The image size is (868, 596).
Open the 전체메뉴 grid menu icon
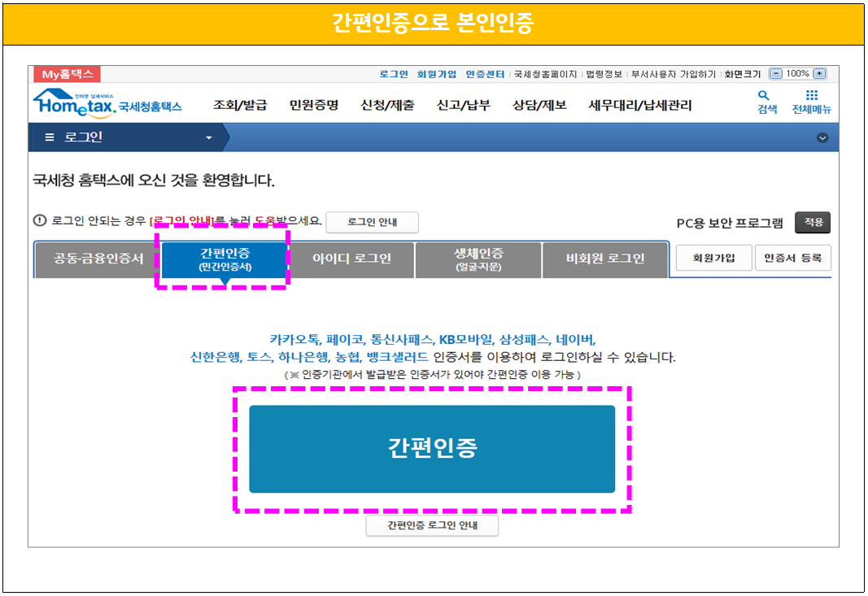(811, 101)
